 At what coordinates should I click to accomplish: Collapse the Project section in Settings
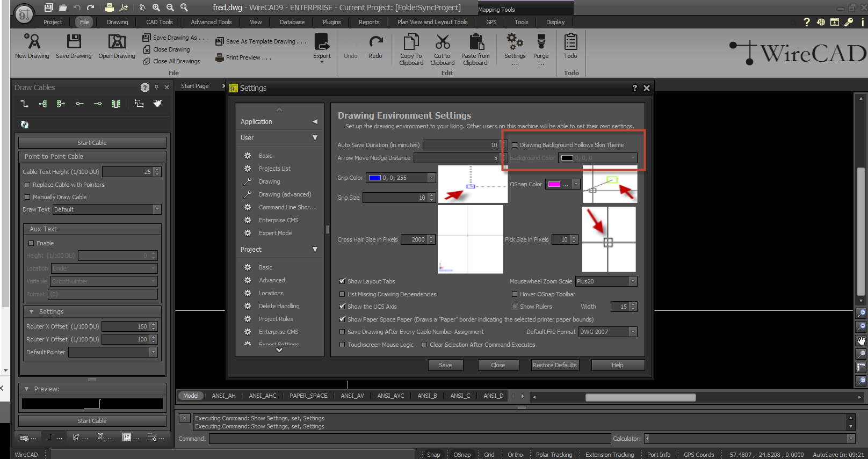click(315, 250)
